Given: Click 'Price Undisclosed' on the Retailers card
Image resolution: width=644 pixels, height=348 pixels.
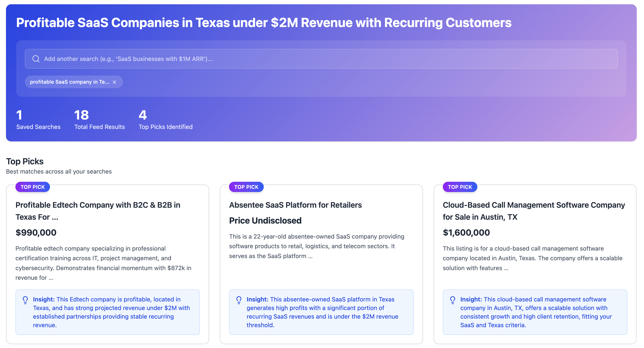Looking at the screenshot, I should click(x=265, y=221).
